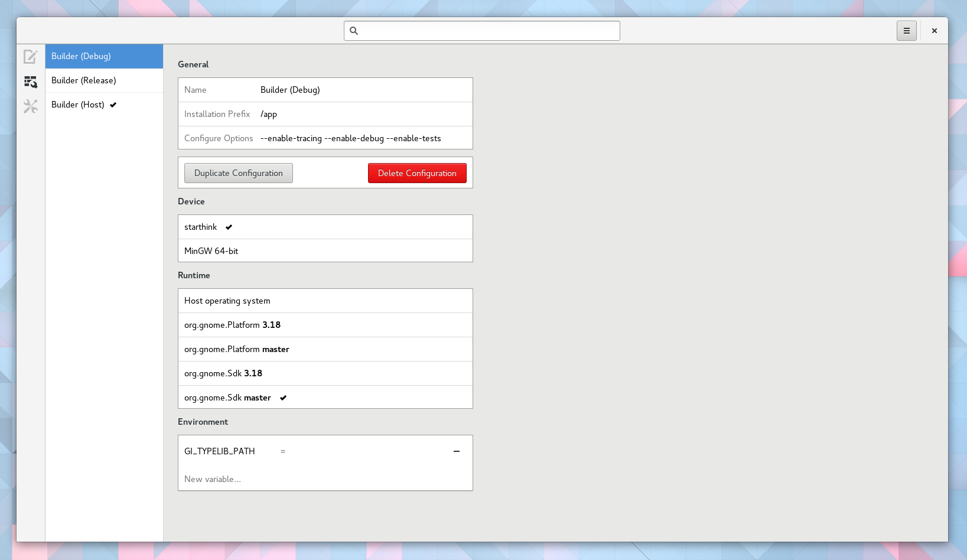This screenshot has width=967, height=560.
Task: Open the tools wrench perspective icon
Action: coord(31,106)
